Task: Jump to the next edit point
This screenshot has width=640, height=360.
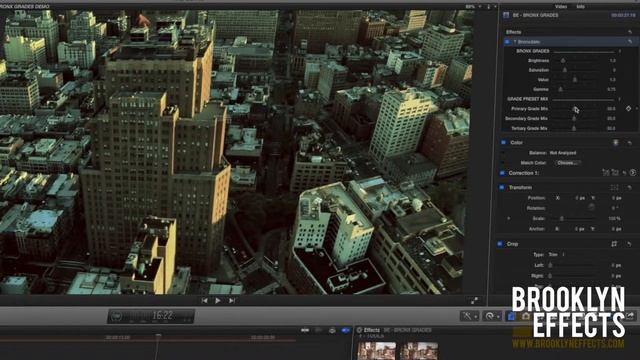Action: [x=232, y=301]
